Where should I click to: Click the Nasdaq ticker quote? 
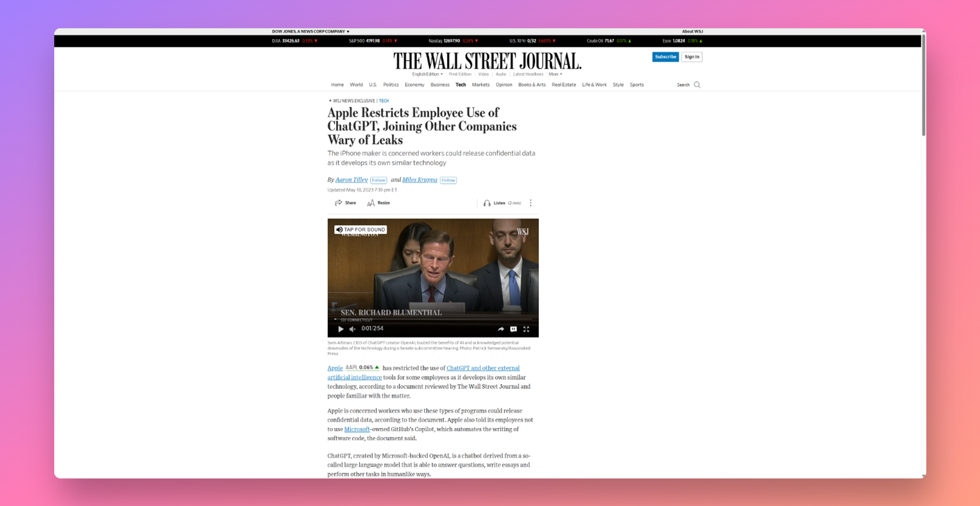tap(453, 41)
